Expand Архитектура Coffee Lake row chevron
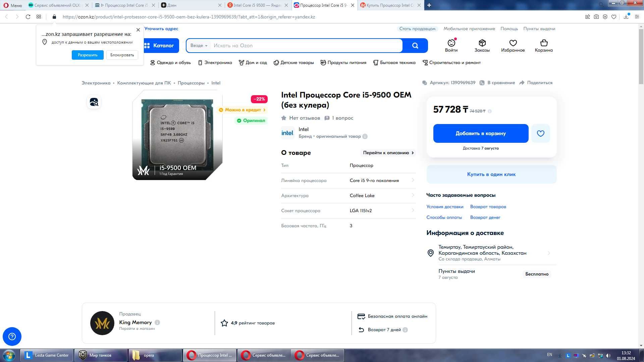The width and height of the screenshot is (644, 362). pyautogui.click(x=413, y=195)
